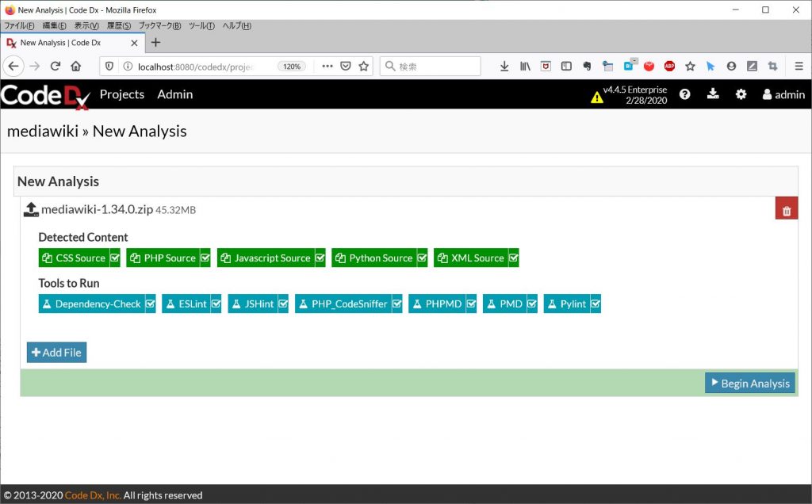Open the tracking protection shield icon
This screenshot has width=812, height=504.
click(109, 67)
